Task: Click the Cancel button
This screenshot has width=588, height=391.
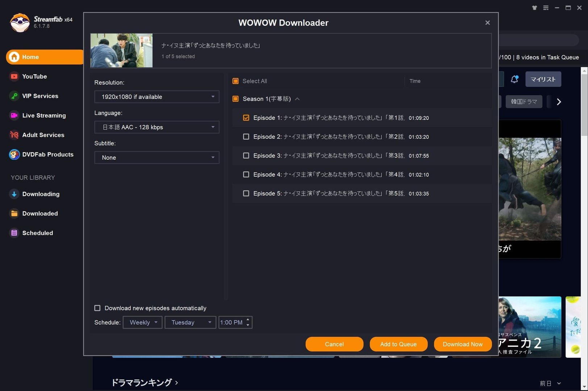Action: 334,344
